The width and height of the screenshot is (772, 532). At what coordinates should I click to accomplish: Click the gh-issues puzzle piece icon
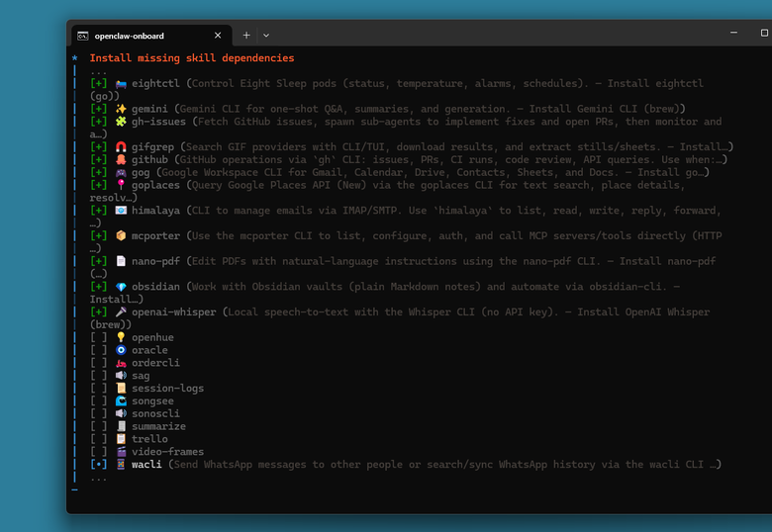(121, 122)
